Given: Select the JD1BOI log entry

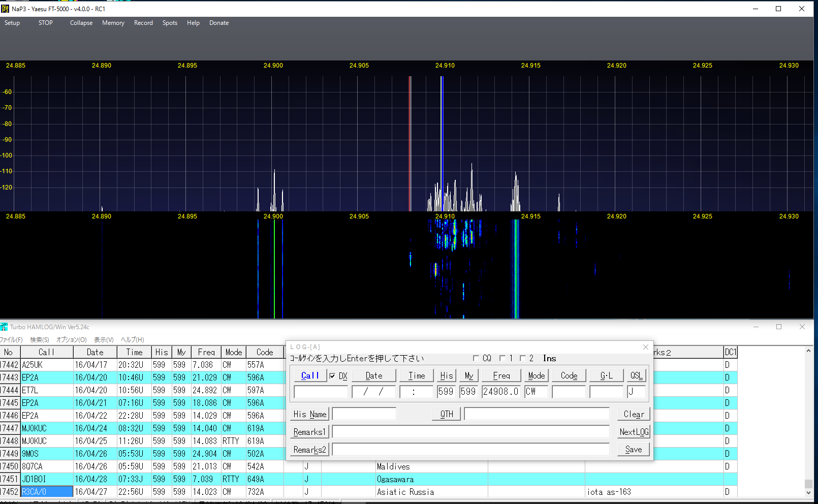Looking at the screenshot, I should tap(47, 479).
